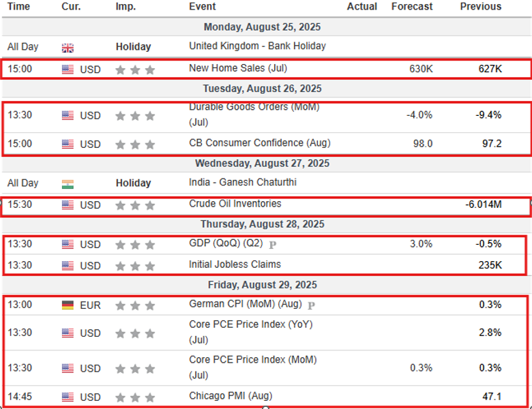532x409 pixels.
Task: Click the -0.5% GDP previous value
Action: (488, 244)
